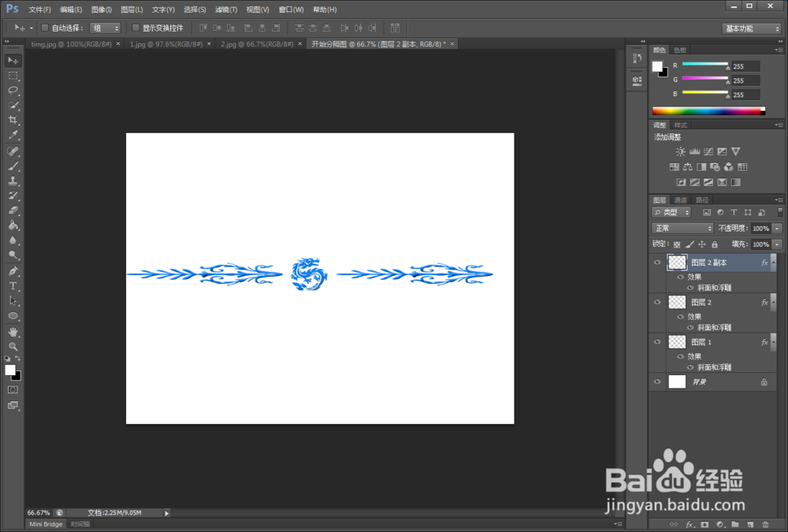The height and width of the screenshot is (532, 788).
Task: Open the 图像(I) menu
Action: pos(102,9)
